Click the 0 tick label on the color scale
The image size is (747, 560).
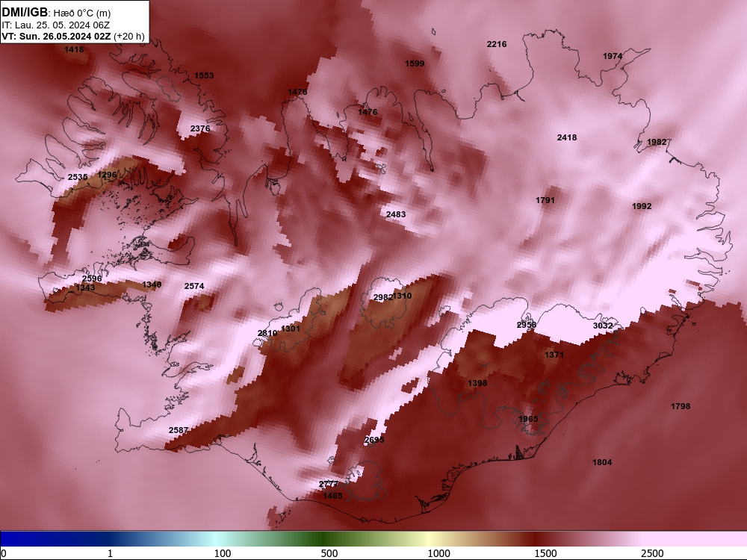[x=4, y=553]
